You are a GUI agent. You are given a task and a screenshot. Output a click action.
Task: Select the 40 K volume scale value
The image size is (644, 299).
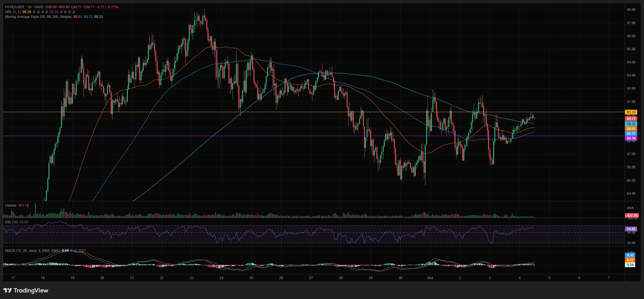click(x=630, y=208)
